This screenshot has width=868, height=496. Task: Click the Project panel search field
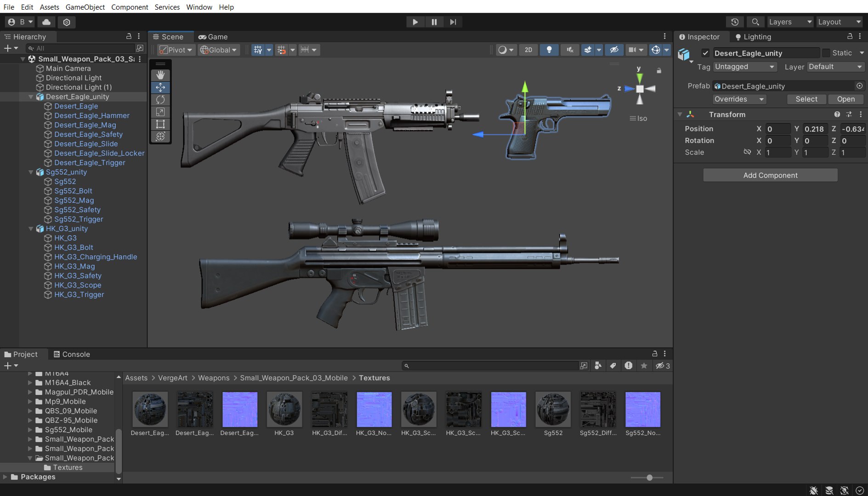pos(490,366)
